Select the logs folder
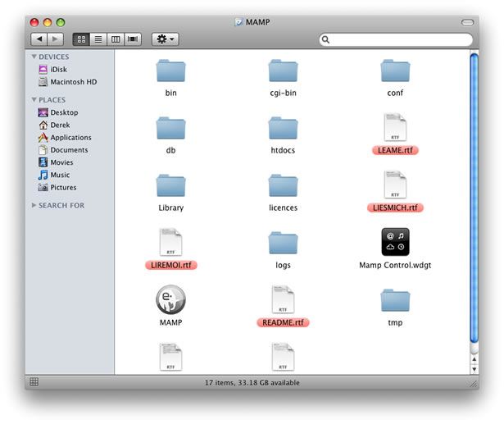Viewport: 504px width, 424px height. coord(283,244)
